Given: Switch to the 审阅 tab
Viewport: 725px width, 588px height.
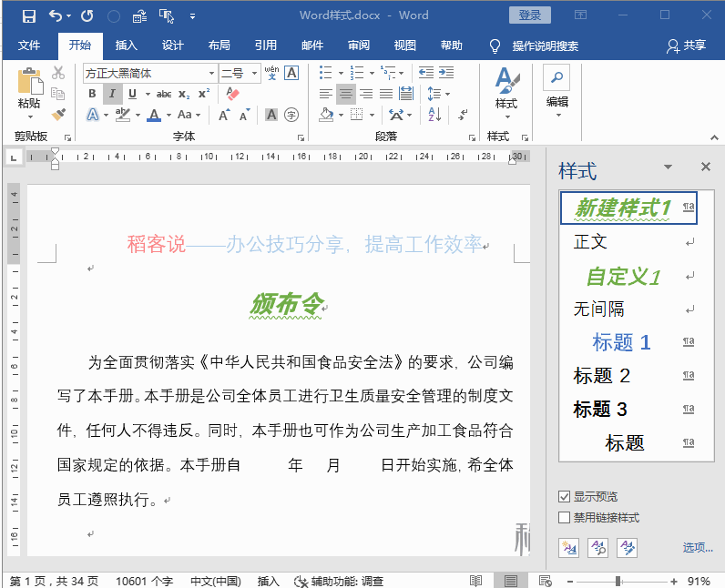Looking at the screenshot, I should [359, 46].
